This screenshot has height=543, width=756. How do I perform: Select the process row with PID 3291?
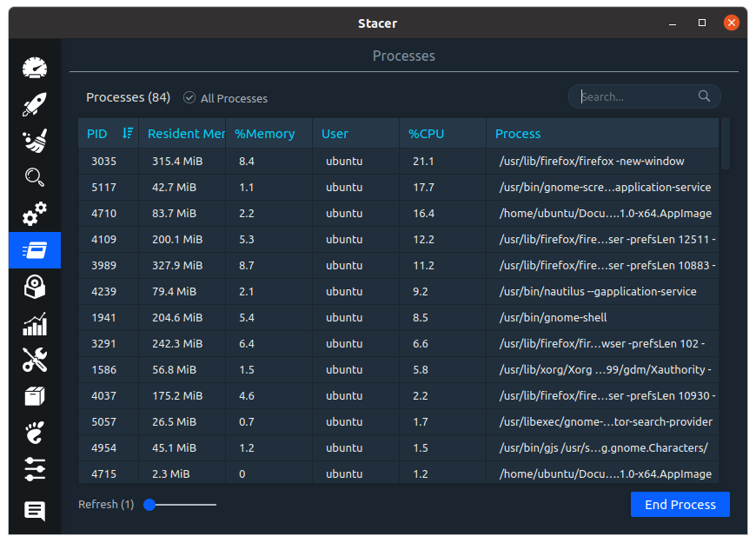tap(398, 343)
